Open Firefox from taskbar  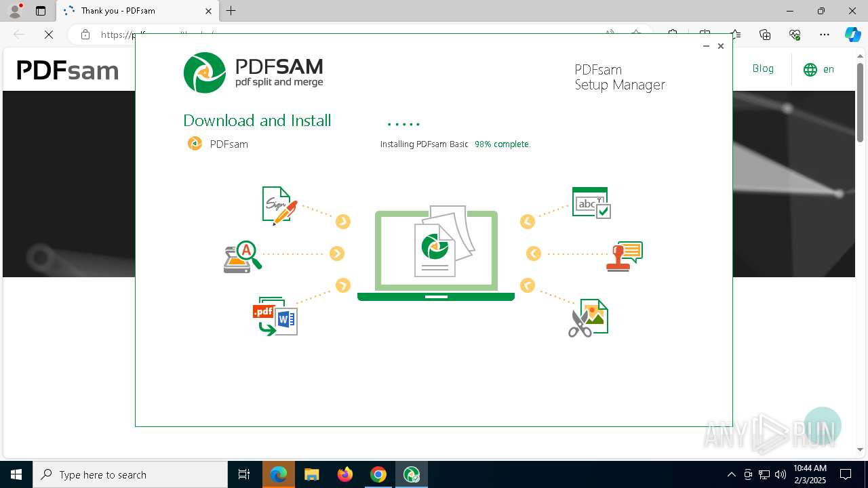345,474
